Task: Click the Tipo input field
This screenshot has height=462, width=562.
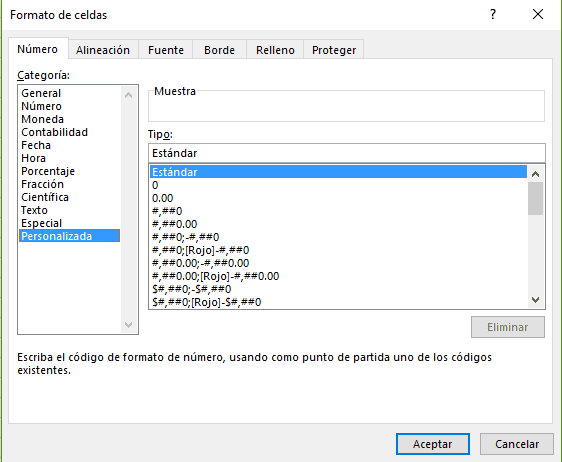Action: point(347,153)
